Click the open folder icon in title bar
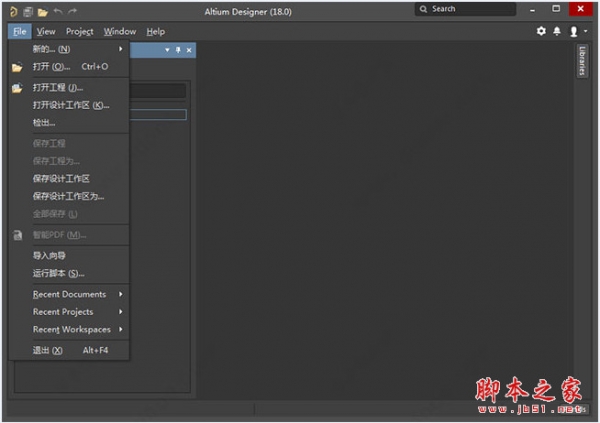 point(42,13)
